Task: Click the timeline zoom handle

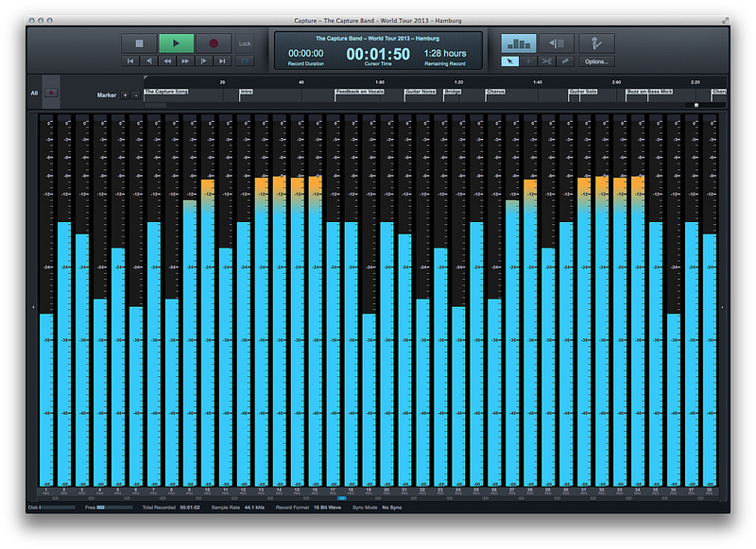Action: point(696,105)
